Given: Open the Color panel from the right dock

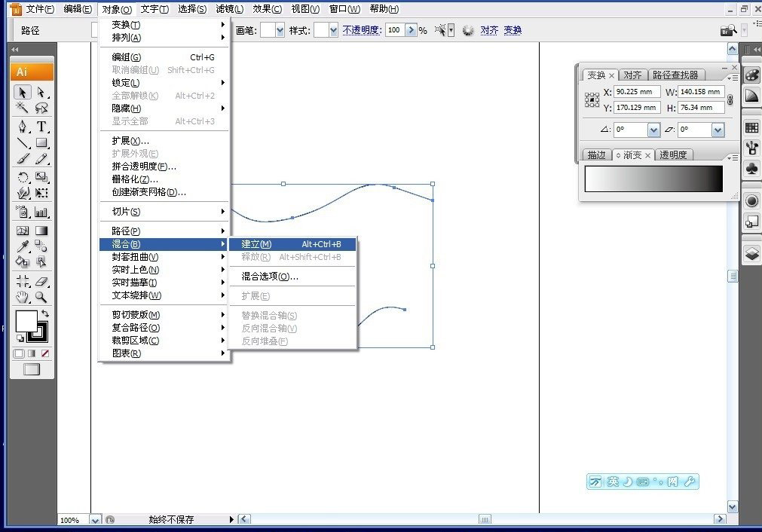Looking at the screenshot, I should (751, 75).
